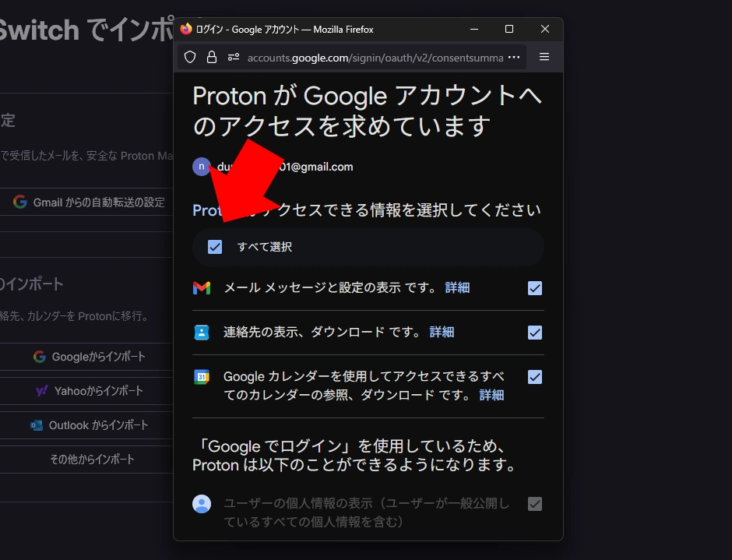Click the account avatar labeled n
The height and width of the screenshot is (560, 732).
201,166
